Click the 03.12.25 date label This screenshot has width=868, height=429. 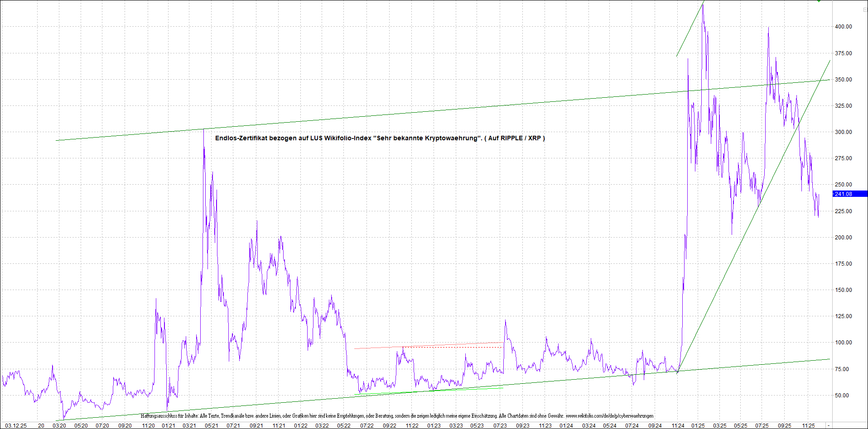click(16, 426)
